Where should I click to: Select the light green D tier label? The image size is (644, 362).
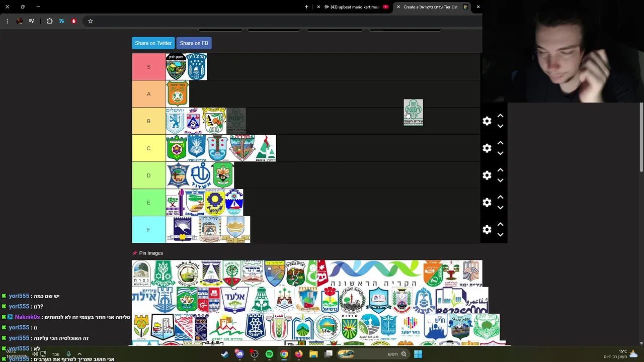click(x=148, y=175)
